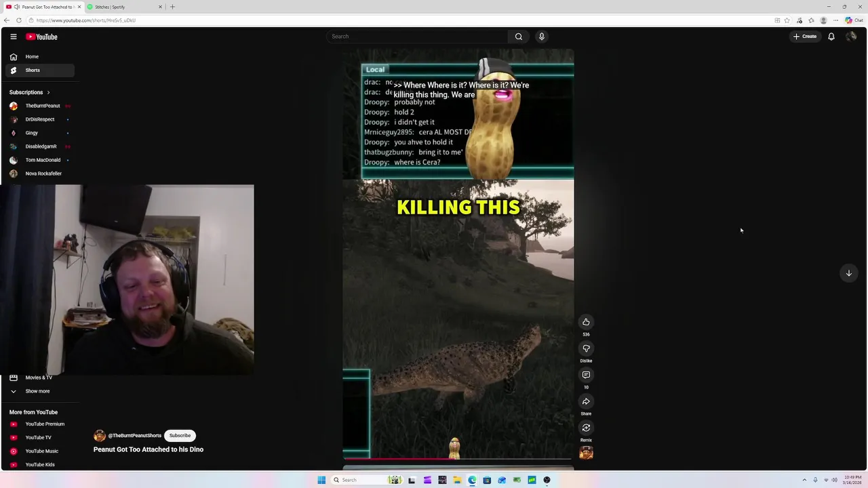Start voice search with microphone
This screenshot has width=868, height=488.
pyautogui.click(x=541, y=37)
